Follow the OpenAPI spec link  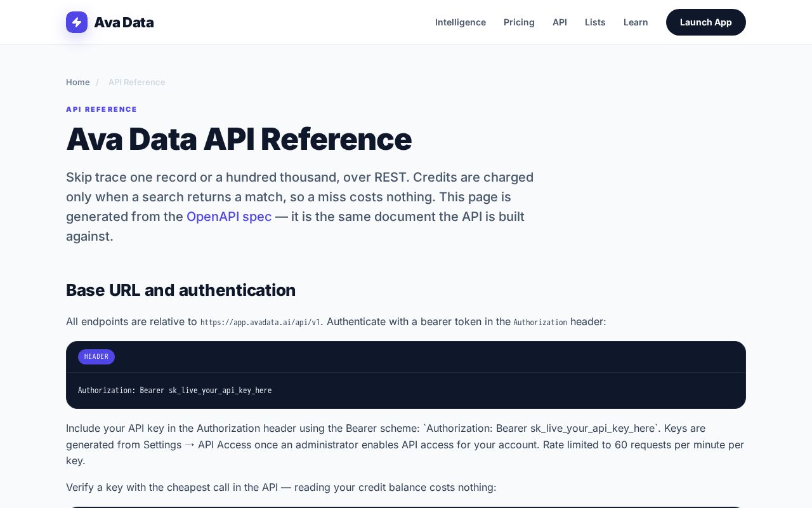229,217
